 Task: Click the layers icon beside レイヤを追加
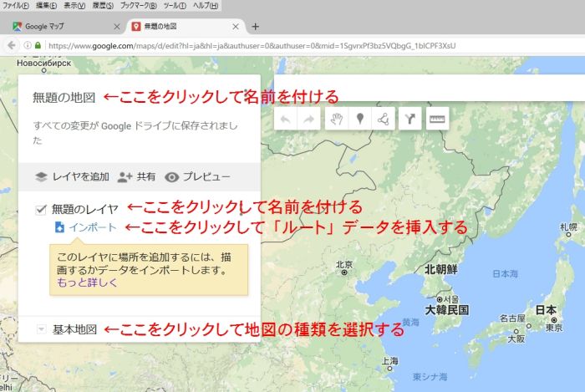[x=41, y=177]
